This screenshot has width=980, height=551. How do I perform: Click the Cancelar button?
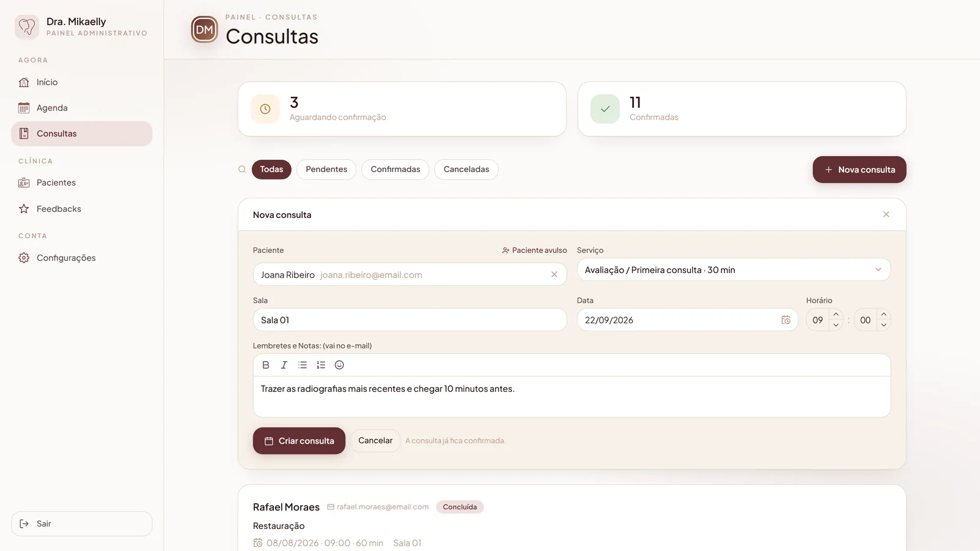point(375,441)
